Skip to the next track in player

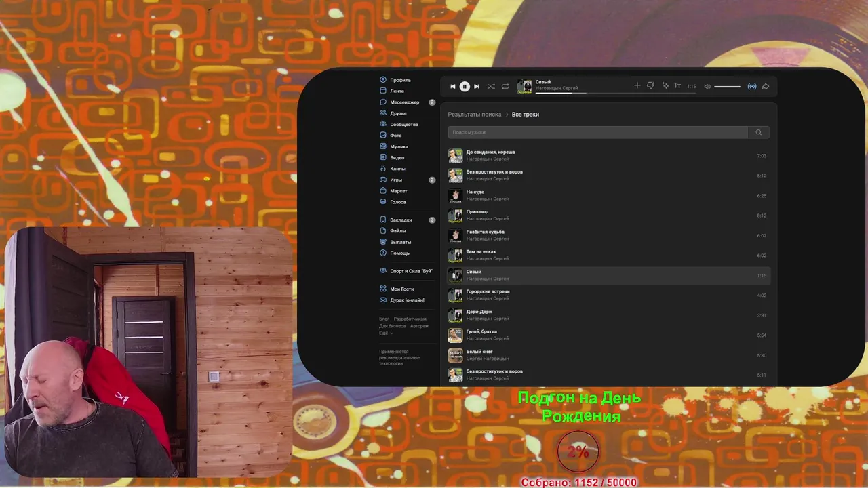click(476, 87)
